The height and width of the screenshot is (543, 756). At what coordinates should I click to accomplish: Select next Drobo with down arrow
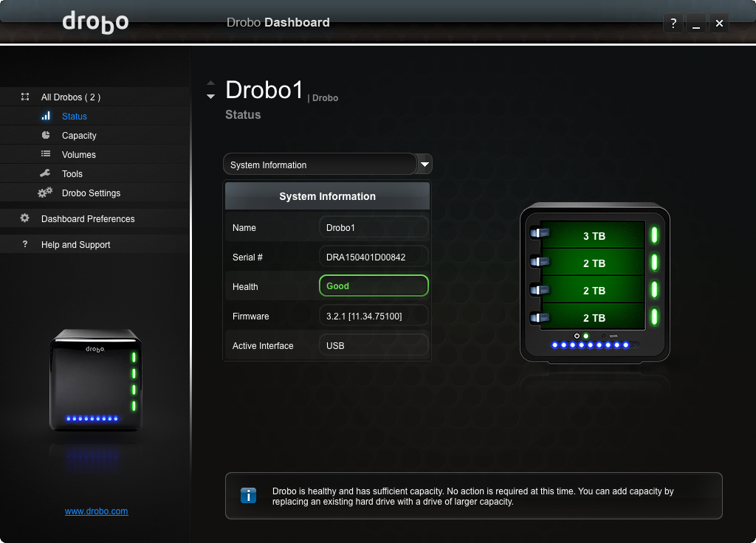pos(211,97)
